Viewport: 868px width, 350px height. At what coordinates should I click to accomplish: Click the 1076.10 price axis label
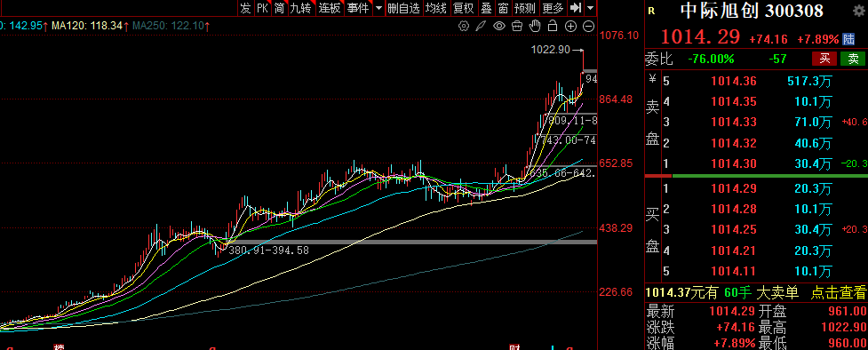(x=620, y=35)
